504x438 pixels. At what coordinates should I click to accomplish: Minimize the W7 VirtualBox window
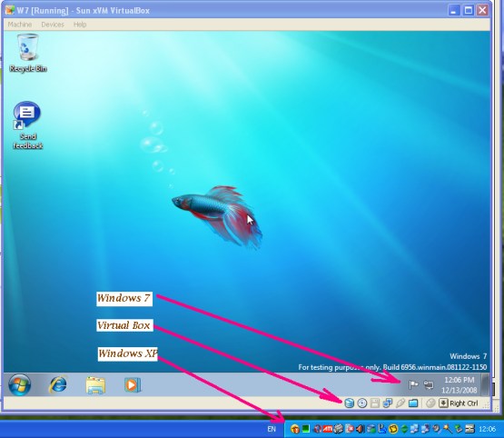453,11
